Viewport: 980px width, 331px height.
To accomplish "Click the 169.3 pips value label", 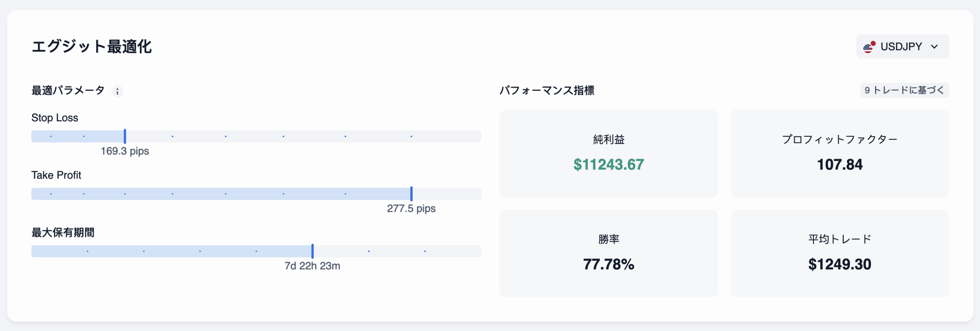I will click(x=125, y=151).
